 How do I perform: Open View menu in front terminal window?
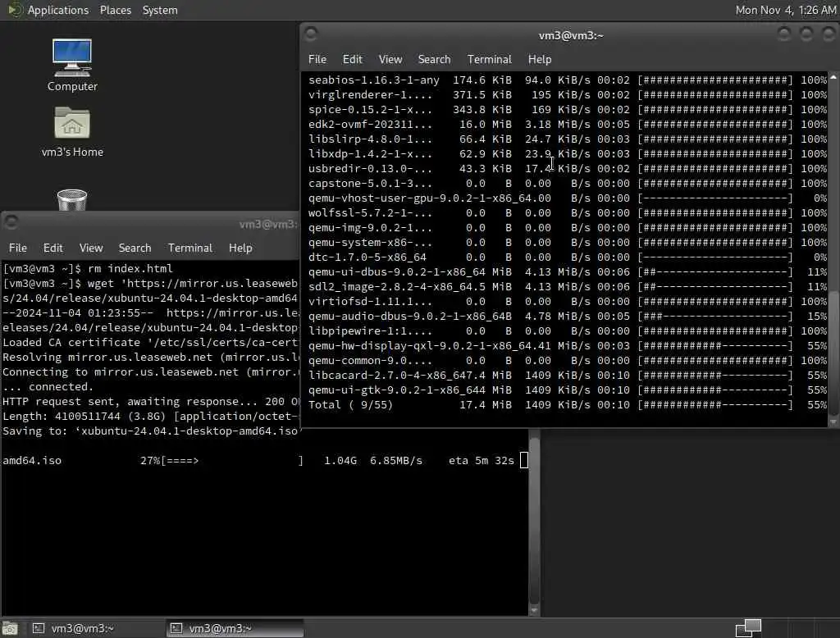[x=390, y=60]
